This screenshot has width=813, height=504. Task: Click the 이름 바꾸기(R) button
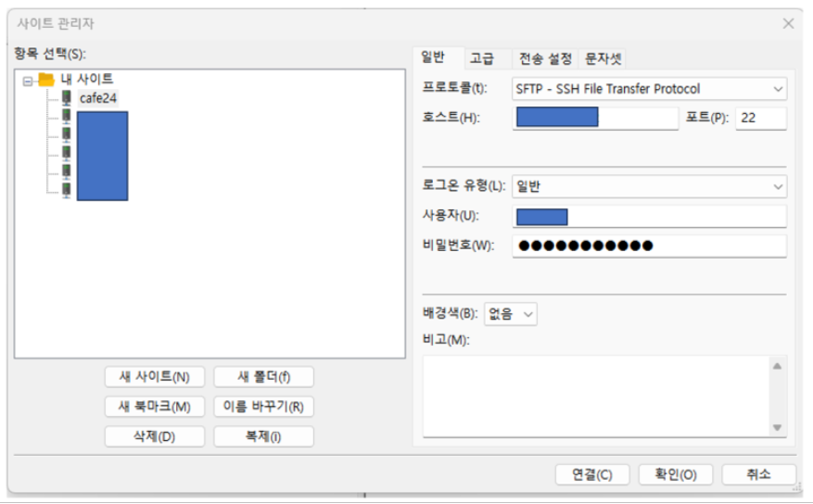coord(263,407)
